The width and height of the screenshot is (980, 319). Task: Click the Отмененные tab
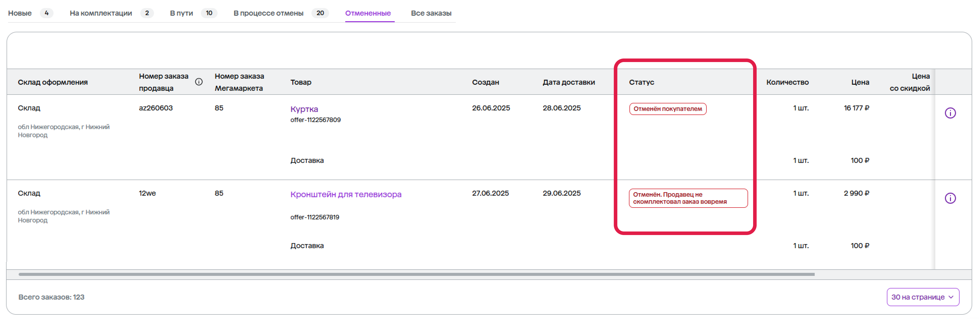point(367,13)
